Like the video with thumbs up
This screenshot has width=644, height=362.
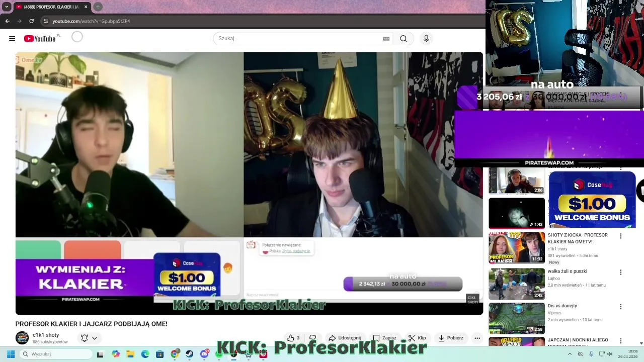293,338
